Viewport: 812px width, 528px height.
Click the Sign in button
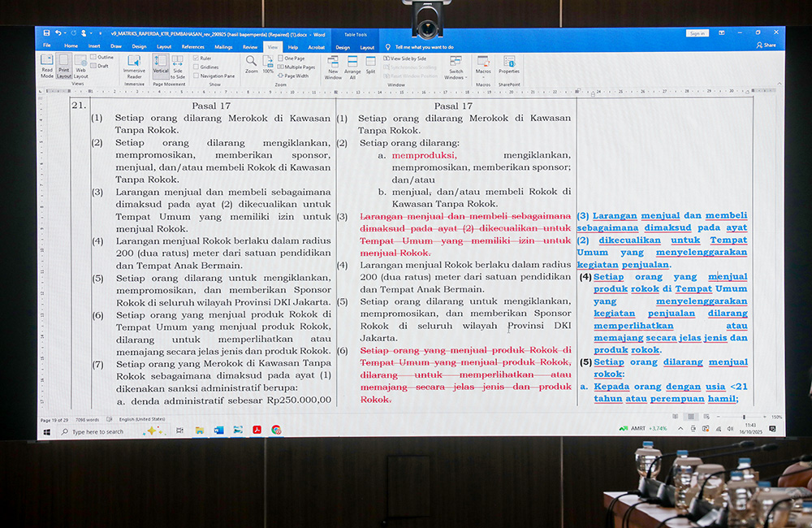[x=697, y=33]
